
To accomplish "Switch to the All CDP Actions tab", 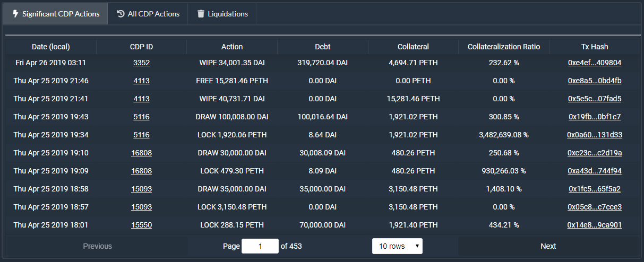I will 148,14.
